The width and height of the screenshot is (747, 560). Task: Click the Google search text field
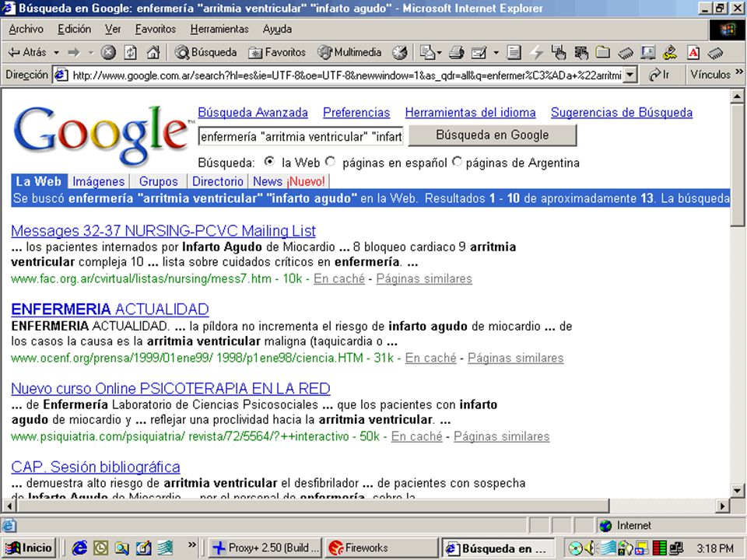click(301, 137)
